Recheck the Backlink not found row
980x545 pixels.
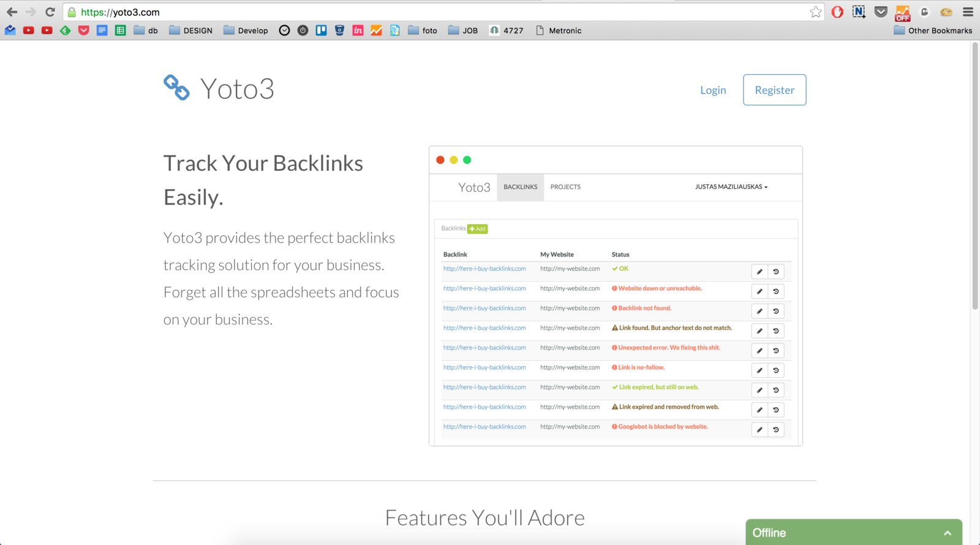tap(776, 311)
